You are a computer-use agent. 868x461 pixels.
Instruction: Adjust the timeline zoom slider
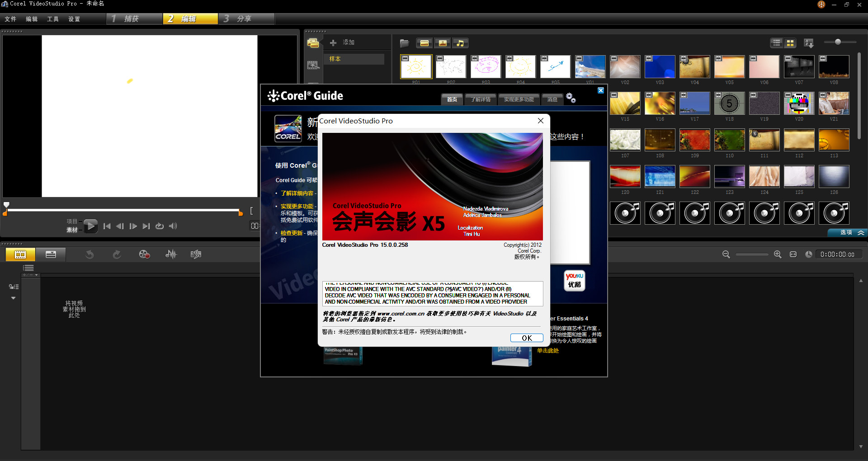pyautogui.click(x=752, y=254)
